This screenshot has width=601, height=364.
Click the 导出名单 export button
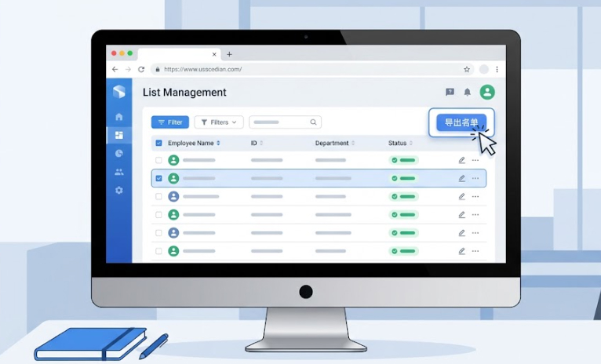click(461, 122)
